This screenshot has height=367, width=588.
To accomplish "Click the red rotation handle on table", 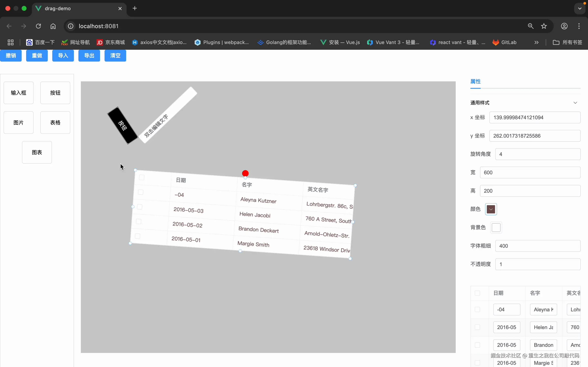I will [245, 173].
